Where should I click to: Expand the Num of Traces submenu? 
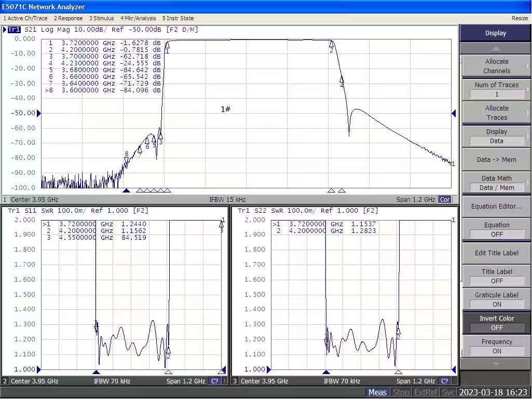(496, 89)
